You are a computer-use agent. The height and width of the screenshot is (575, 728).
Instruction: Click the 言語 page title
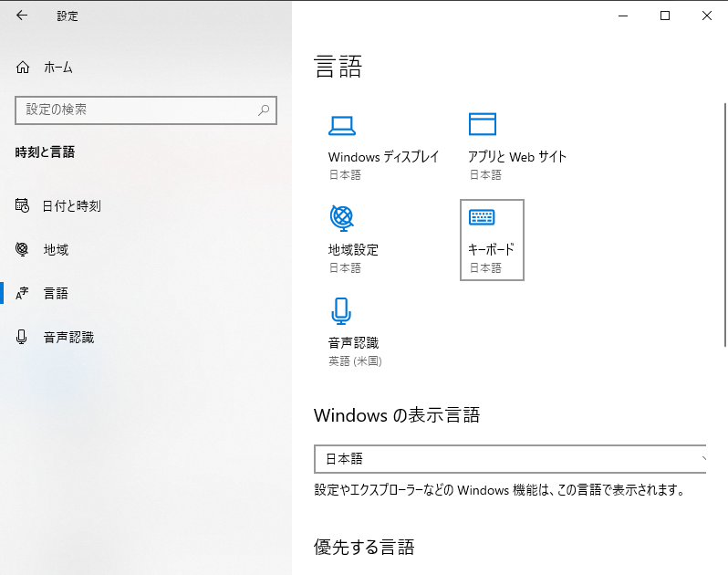tap(338, 66)
